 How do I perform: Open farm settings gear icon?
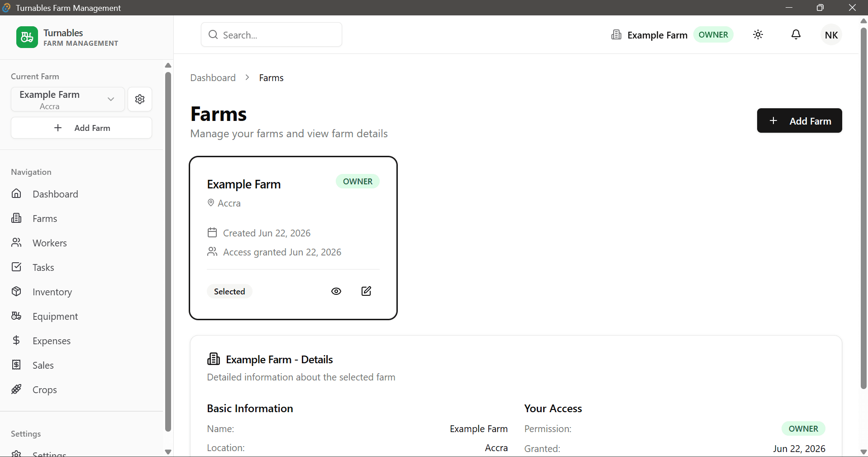pos(140,99)
